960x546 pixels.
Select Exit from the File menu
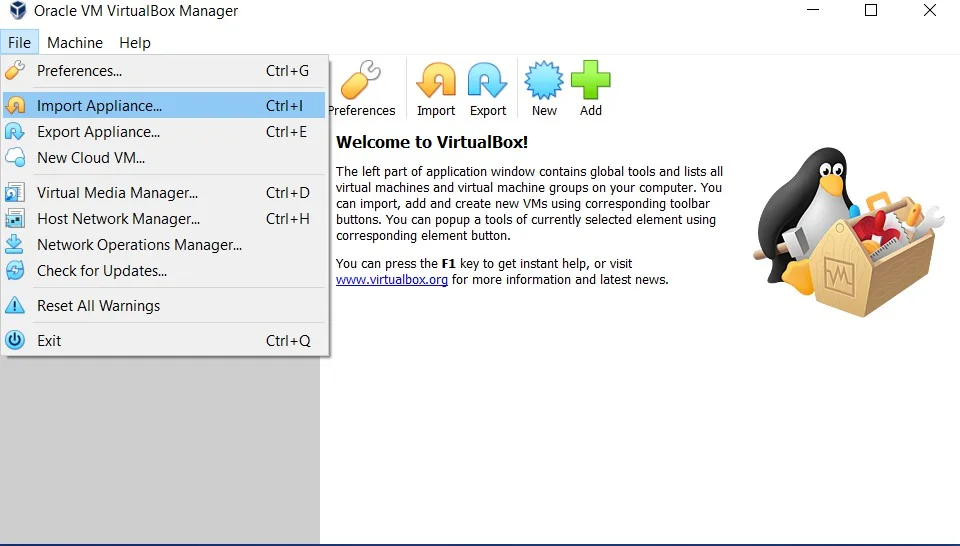point(164,340)
